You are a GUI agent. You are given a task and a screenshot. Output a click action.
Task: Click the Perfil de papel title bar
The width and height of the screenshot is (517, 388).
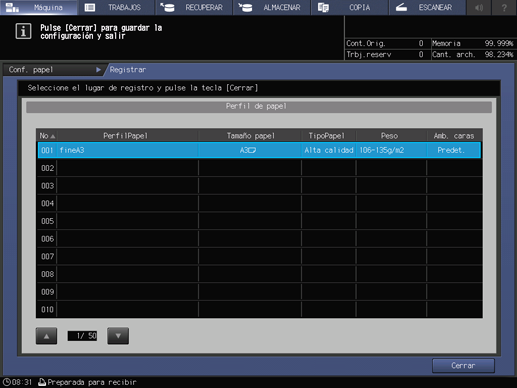tap(259, 107)
